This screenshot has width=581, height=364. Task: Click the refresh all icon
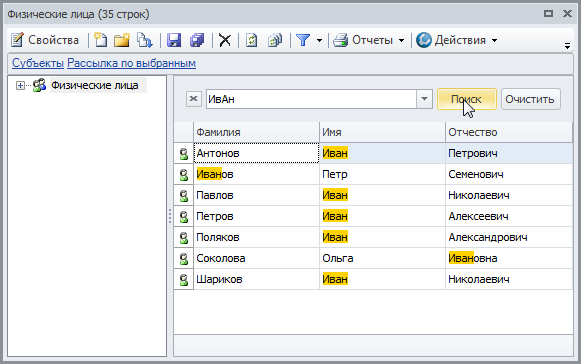[275, 40]
